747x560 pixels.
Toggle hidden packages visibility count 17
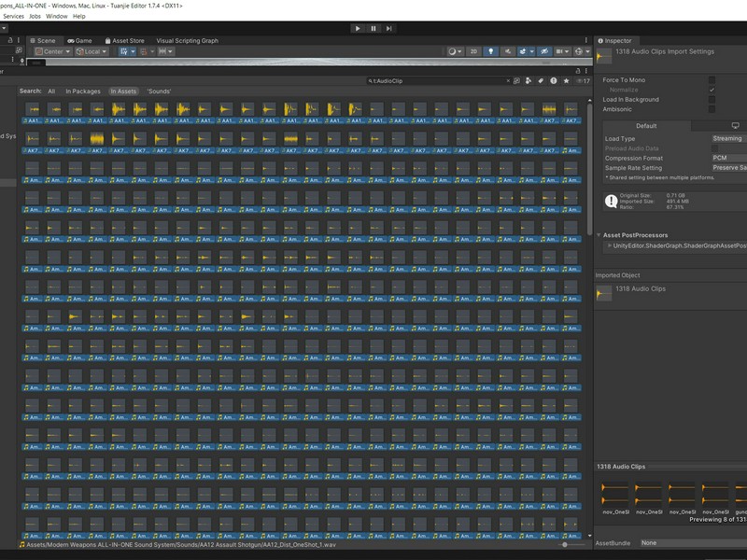pyautogui.click(x=583, y=81)
